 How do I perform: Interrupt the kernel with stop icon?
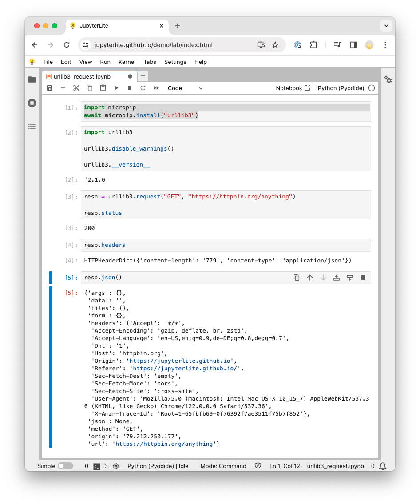point(130,88)
